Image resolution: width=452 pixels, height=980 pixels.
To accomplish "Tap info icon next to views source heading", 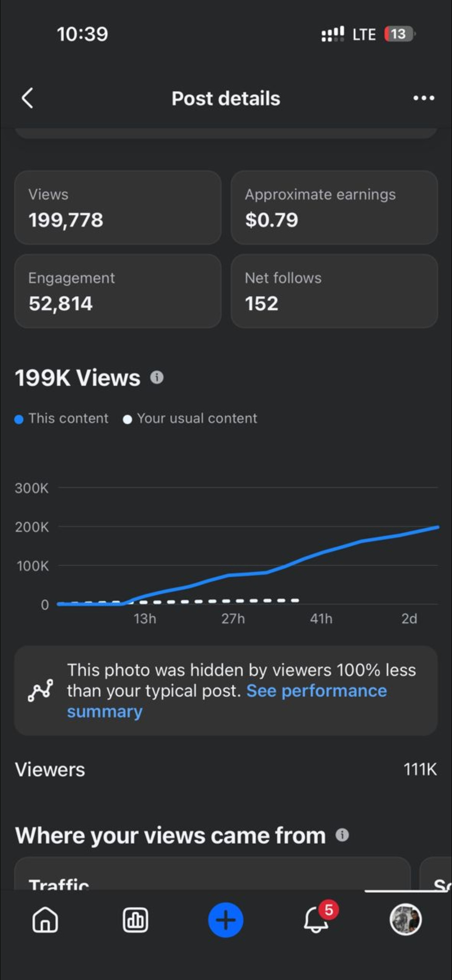I will coord(342,835).
